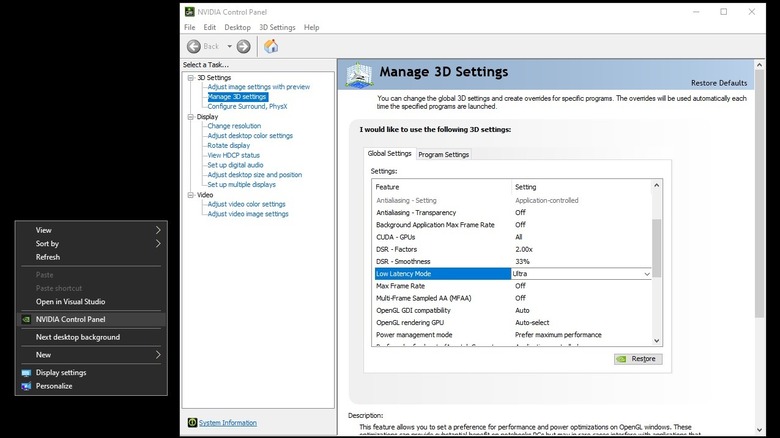The height and width of the screenshot is (438, 780).
Task: Open the 3D Settings menu in menu bar
Action: [x=277, y=27]
